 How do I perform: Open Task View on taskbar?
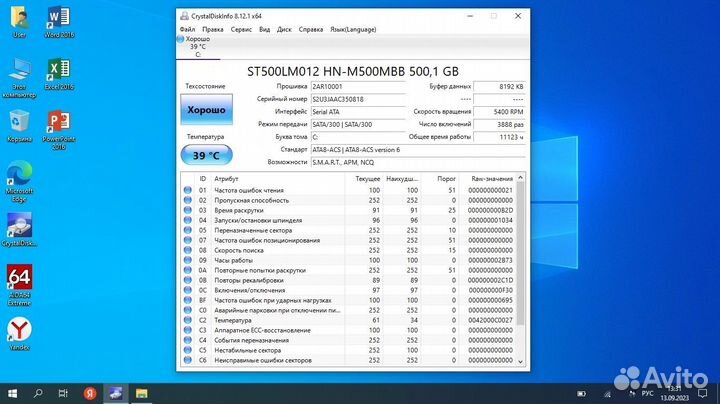63,393
